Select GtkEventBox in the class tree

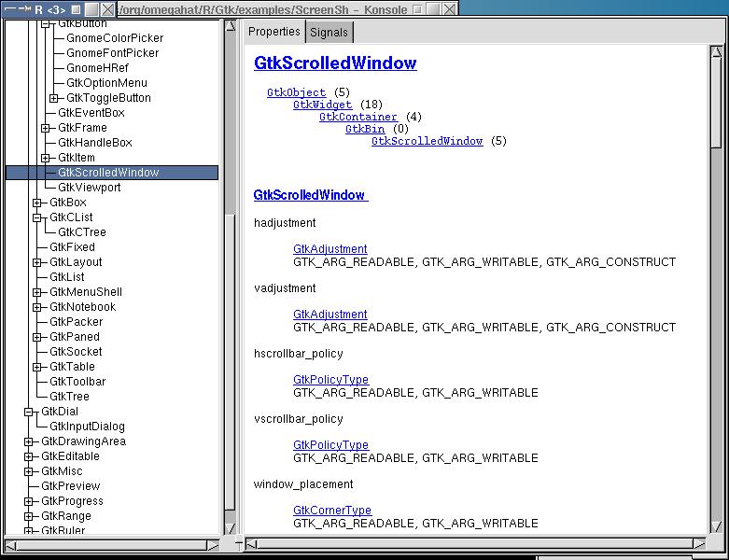coord(91,112)
